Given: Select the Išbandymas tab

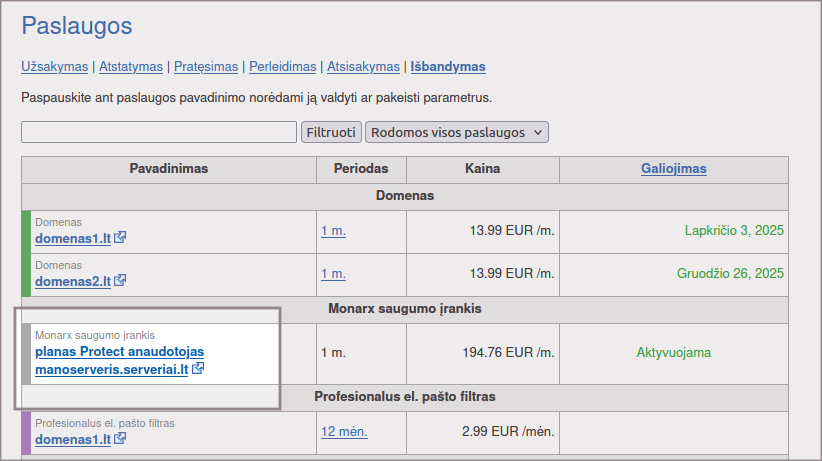Looking at the screenshot, I should 448,67.
